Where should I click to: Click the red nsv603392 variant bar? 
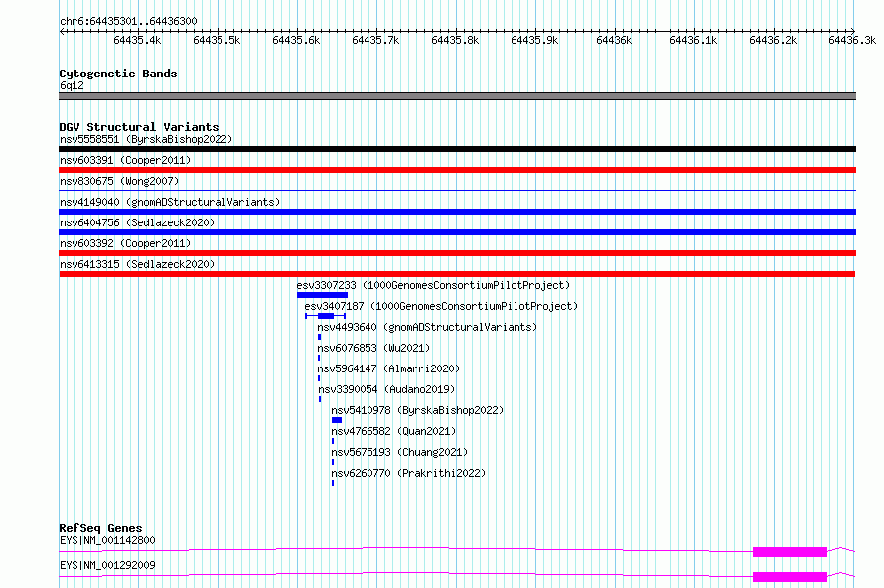[x=457, y=253]
